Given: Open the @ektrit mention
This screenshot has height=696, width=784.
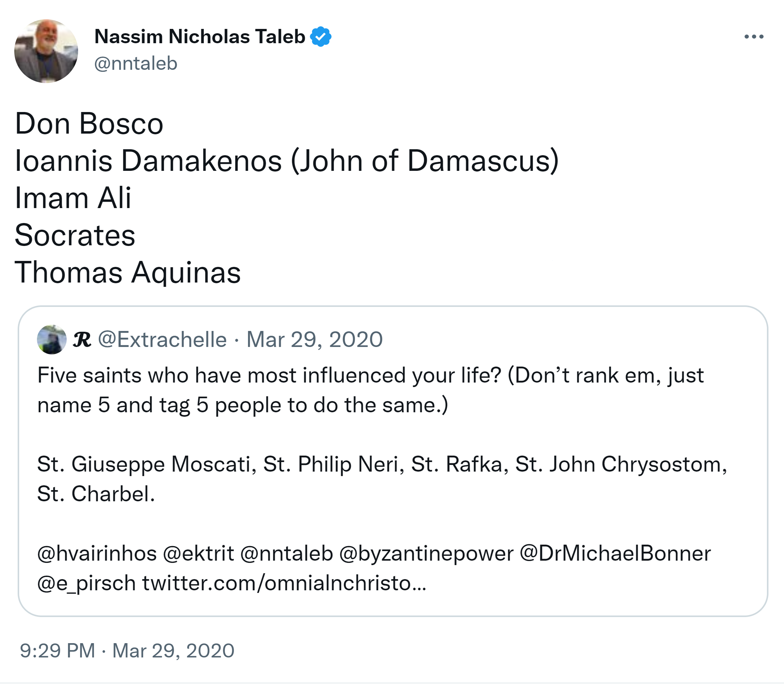Looking at the screenshot, I should 198,554.
